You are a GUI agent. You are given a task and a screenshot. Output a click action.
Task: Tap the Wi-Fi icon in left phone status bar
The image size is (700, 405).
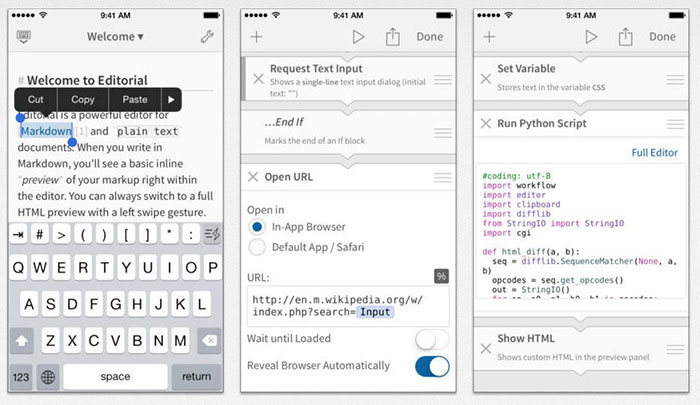pyautogui.click(x=43, y=15)
